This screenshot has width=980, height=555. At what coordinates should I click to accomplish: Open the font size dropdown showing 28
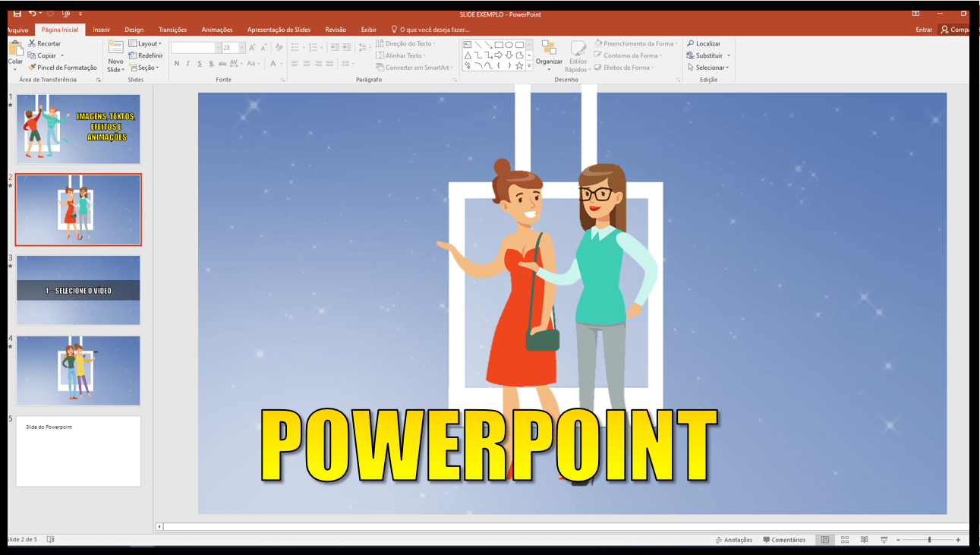pos(242,47)
